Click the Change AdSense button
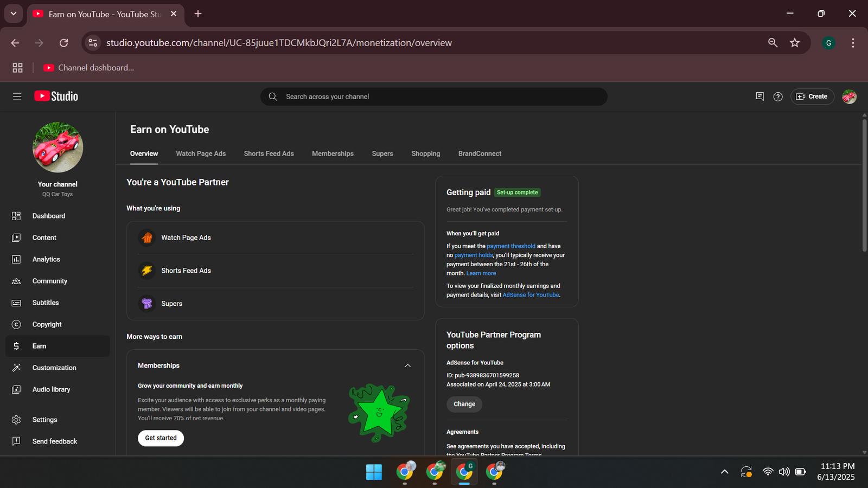The image size is (868, 488). coord(464,404)
